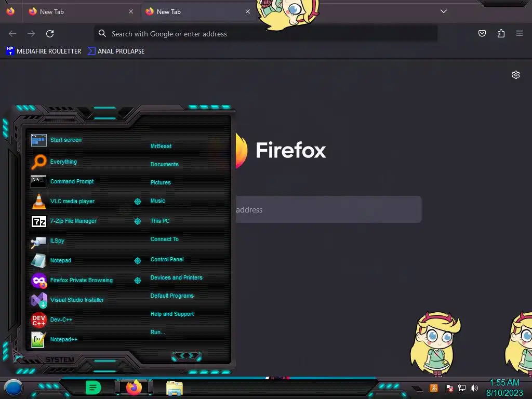Expand 7-Zip File Manager jump list
Viewport: 532px width, 399px height.
pos(137,221)
